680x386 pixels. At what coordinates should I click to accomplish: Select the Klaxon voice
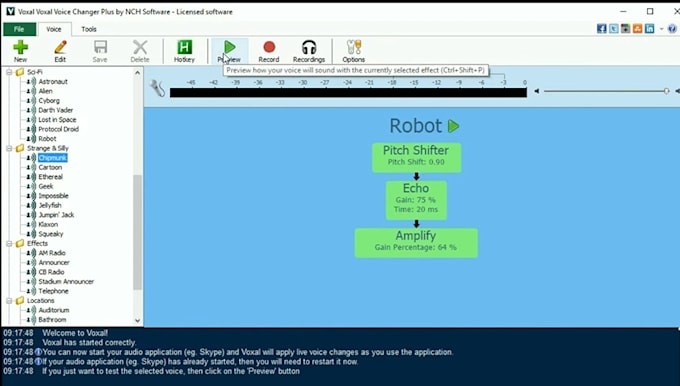[x=48, y=225]
